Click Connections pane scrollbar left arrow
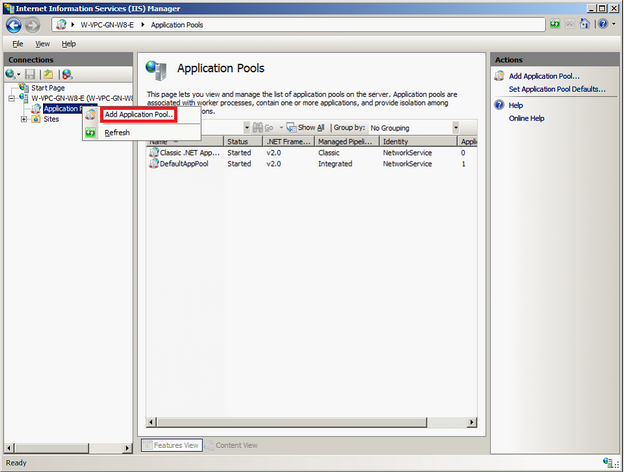 (x=10, y=448)
